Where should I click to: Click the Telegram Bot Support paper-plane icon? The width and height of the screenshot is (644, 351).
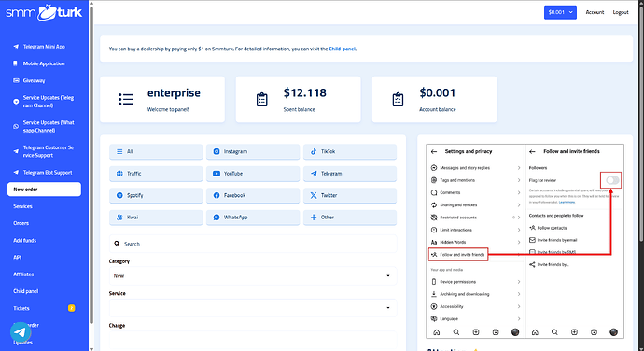[x=16, y=172]
